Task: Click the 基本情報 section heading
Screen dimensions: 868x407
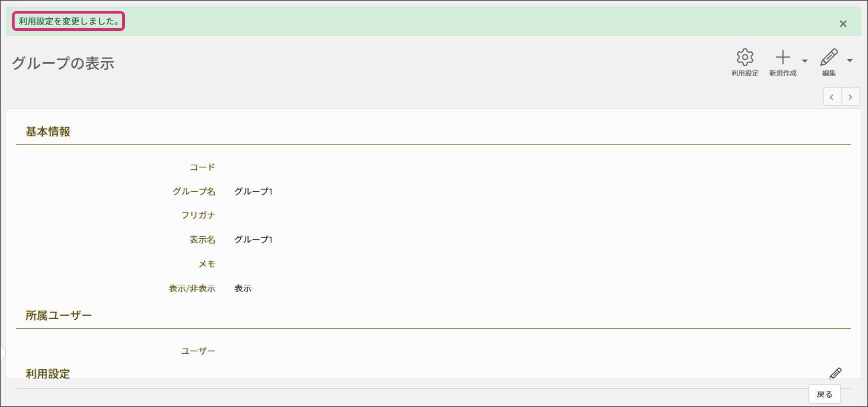Action: coord(48,132)
